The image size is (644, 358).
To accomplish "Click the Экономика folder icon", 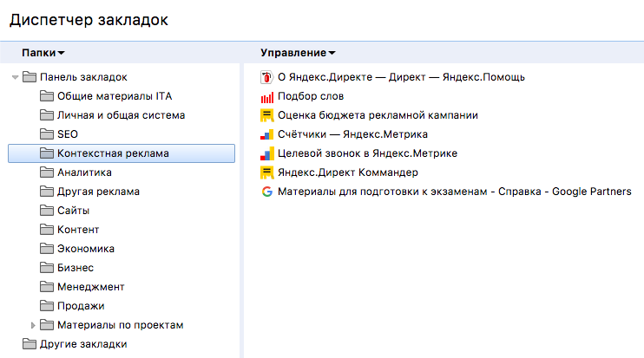I will tap(46, 249).
